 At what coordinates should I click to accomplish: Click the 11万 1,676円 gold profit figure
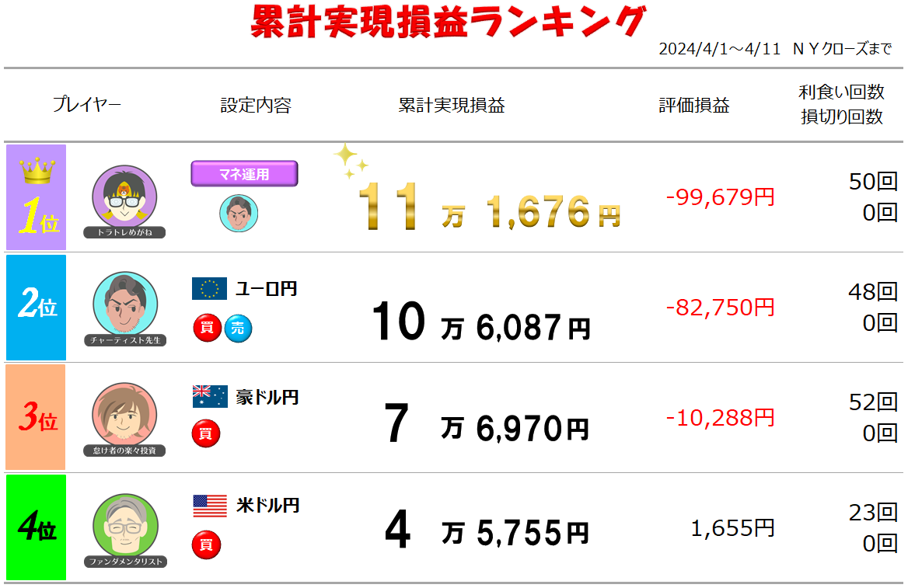(488, 207)
